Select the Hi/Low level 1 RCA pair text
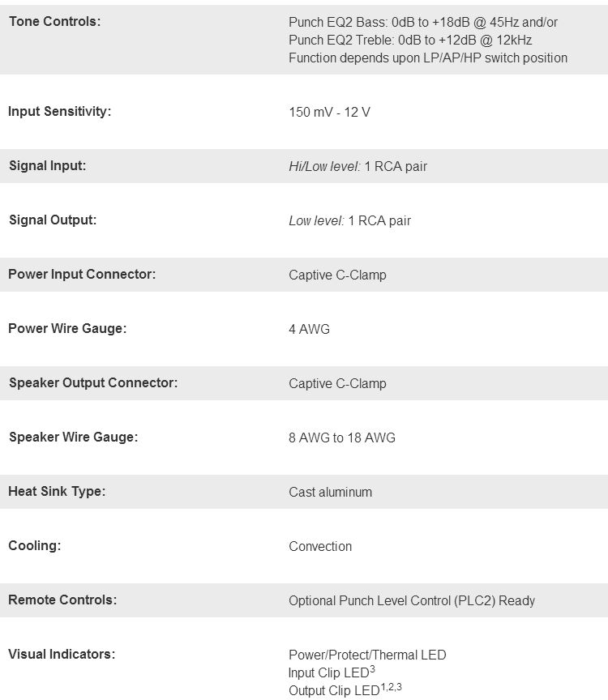This screenshot has height=700, width=608. tap(358, 166)
